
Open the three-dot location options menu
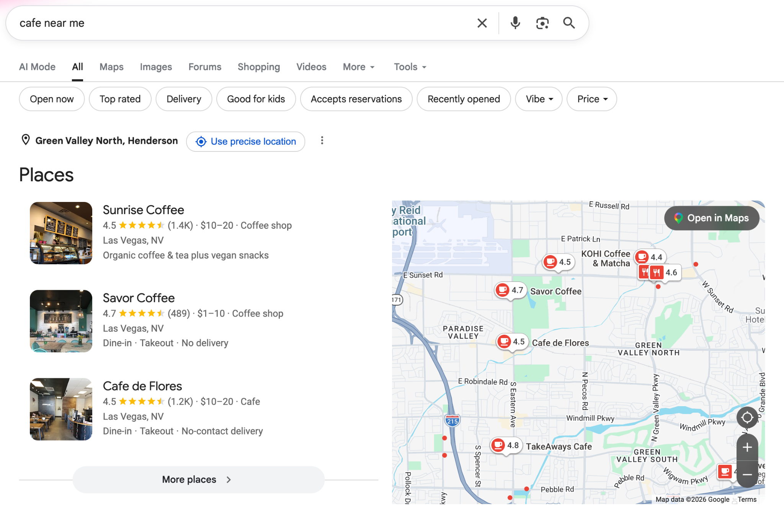tap(322, 141)
